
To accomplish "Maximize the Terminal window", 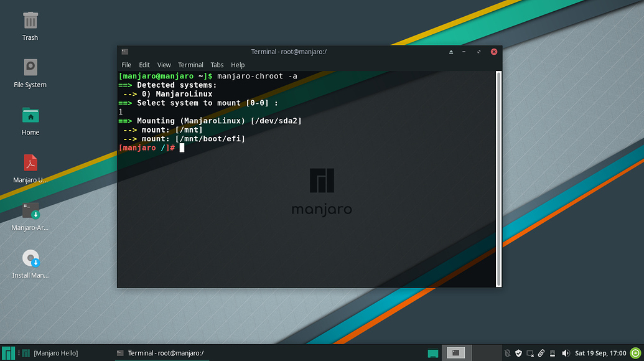I will [479, 52].
